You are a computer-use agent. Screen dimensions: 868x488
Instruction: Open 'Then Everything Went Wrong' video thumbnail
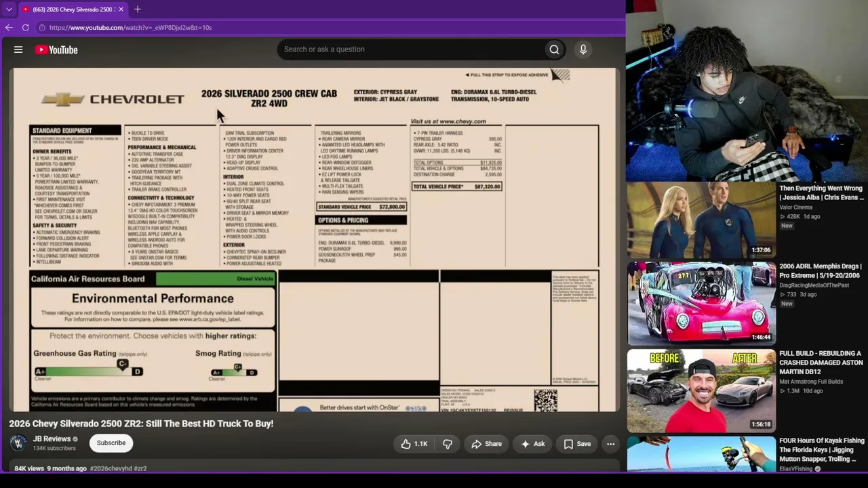pyautogui.click(x=701, y=220)
